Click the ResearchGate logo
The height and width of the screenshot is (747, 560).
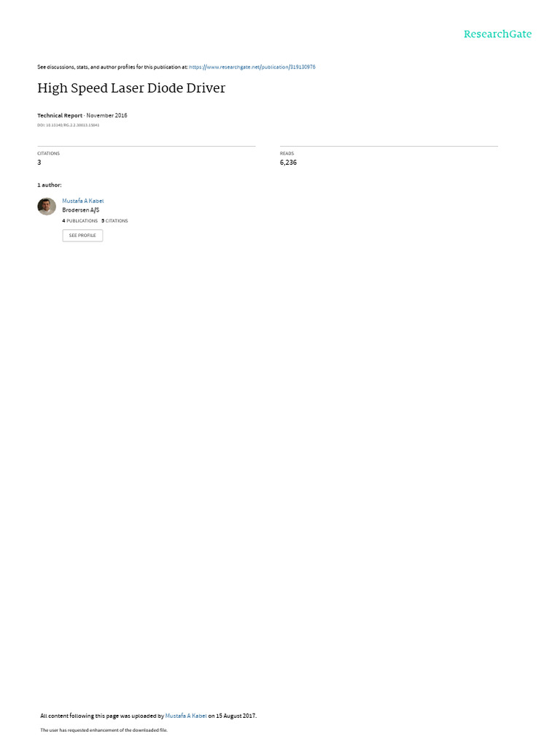click(497, 34)
